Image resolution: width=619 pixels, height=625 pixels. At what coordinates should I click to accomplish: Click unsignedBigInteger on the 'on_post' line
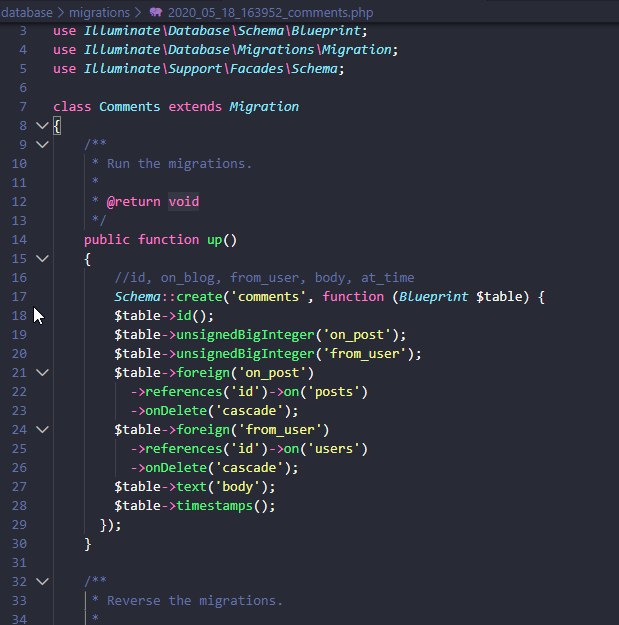click(245, 335)
